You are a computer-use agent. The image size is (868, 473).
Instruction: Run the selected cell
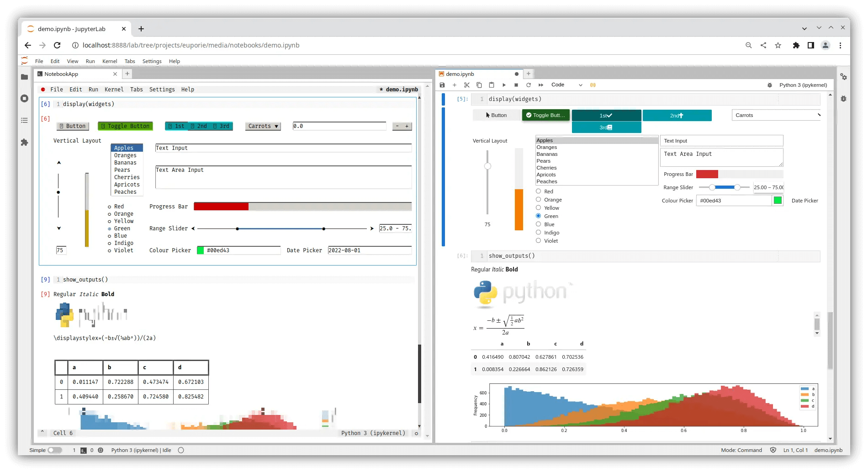point(504,85)
